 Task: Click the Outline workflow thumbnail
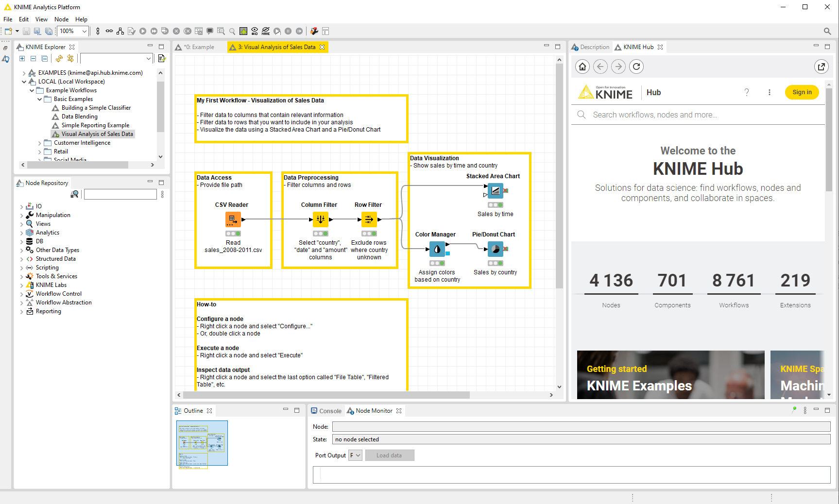[202, 443]
